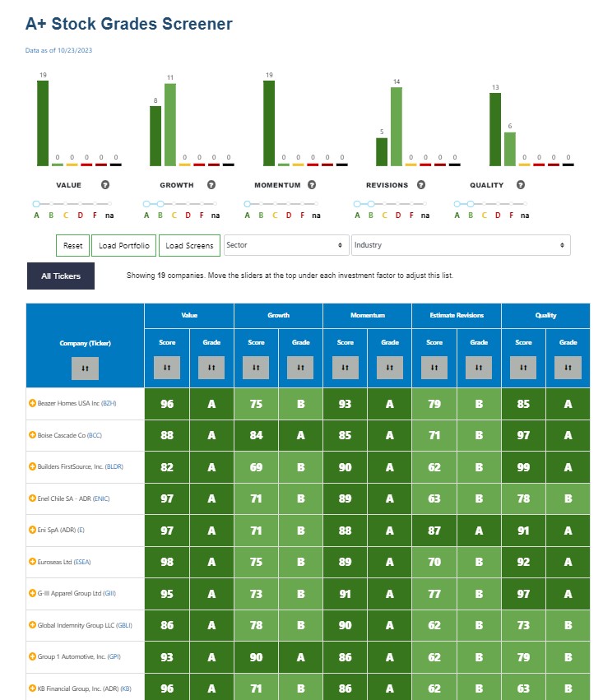Sort by Value Score column arrows

pyautogui.click(x=167, y=368)
